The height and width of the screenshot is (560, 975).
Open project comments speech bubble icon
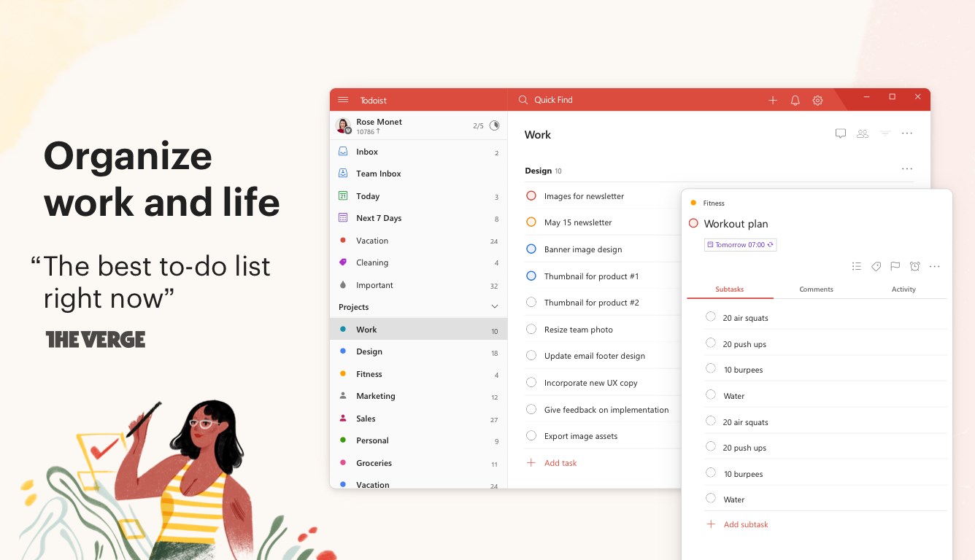(841, 133)
